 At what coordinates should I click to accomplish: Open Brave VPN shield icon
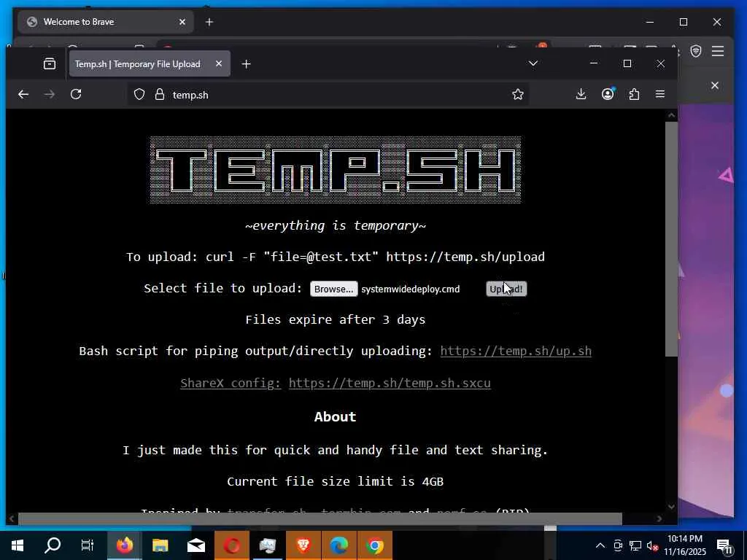point(695,51)
